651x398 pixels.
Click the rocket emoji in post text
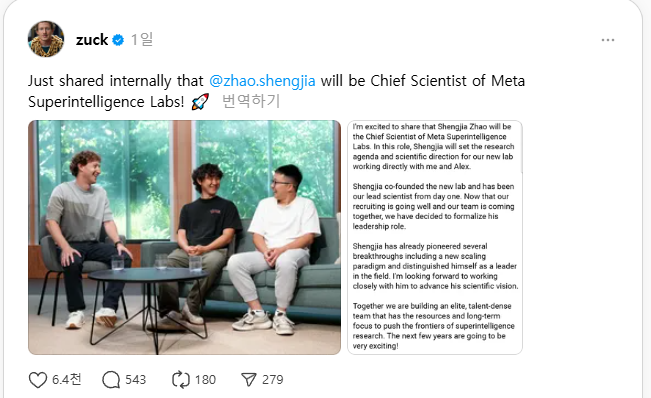pos(200,102)
